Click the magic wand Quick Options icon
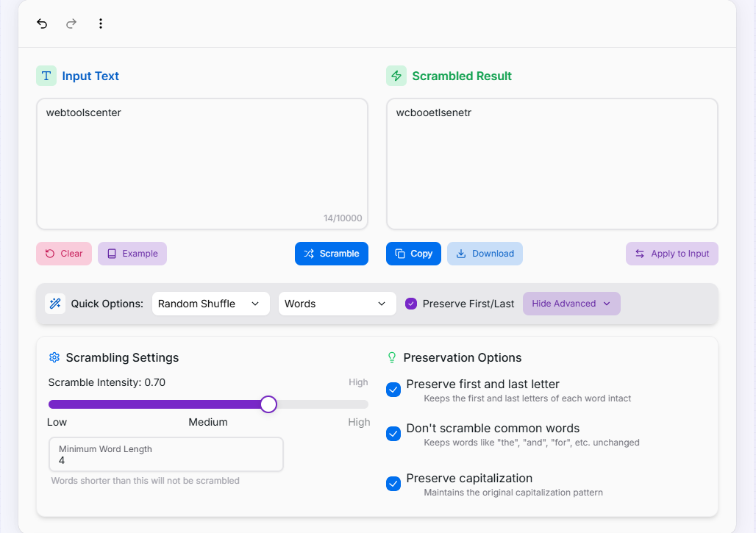The height and width of the screenshot is (533, 756). coord(55,304)
